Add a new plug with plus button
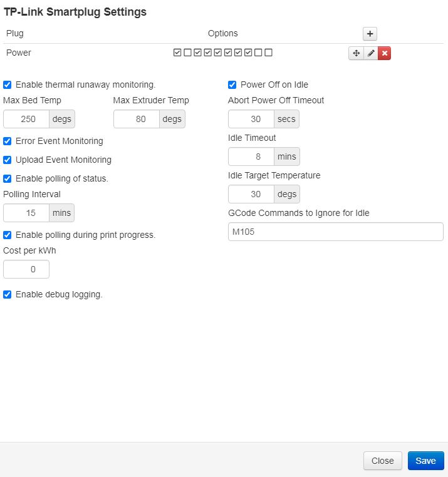 pos(370,34)
